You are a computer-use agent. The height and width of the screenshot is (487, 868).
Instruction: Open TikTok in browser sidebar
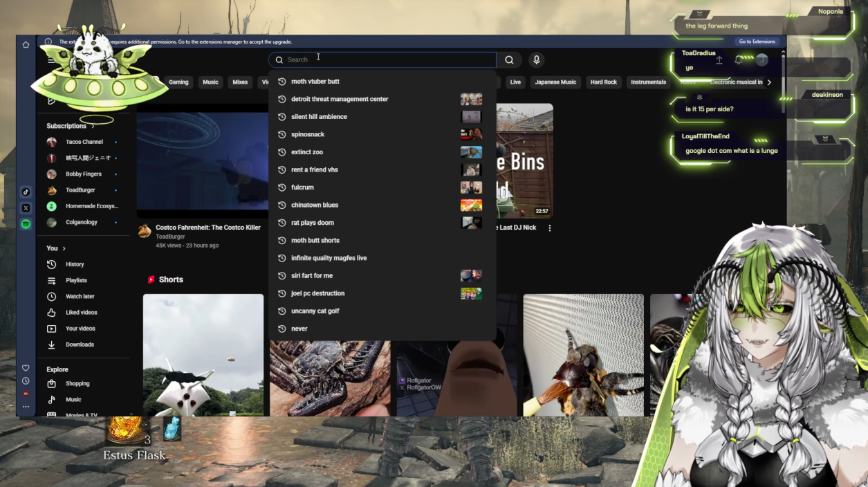[x=26, y=192]
